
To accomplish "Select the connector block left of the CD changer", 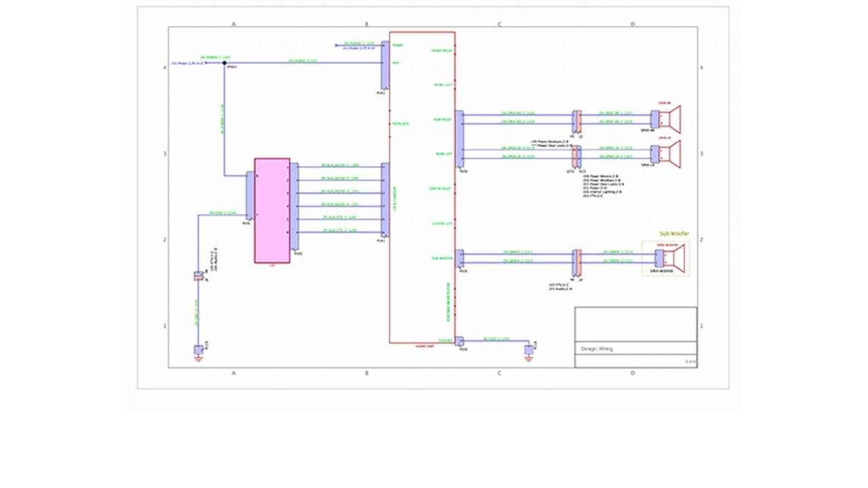I will pyautogui.click(x=249, y=197).
